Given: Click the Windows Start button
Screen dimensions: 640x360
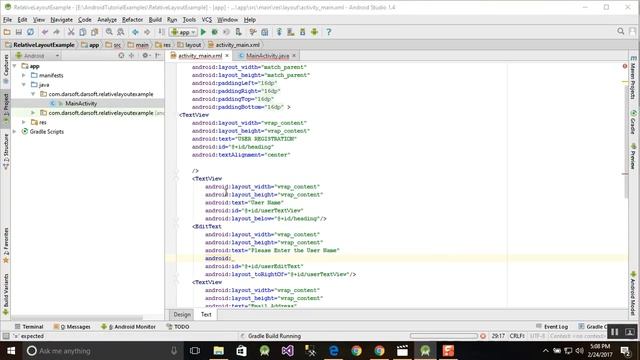Looking at the screenshot, I should (11, 351).
